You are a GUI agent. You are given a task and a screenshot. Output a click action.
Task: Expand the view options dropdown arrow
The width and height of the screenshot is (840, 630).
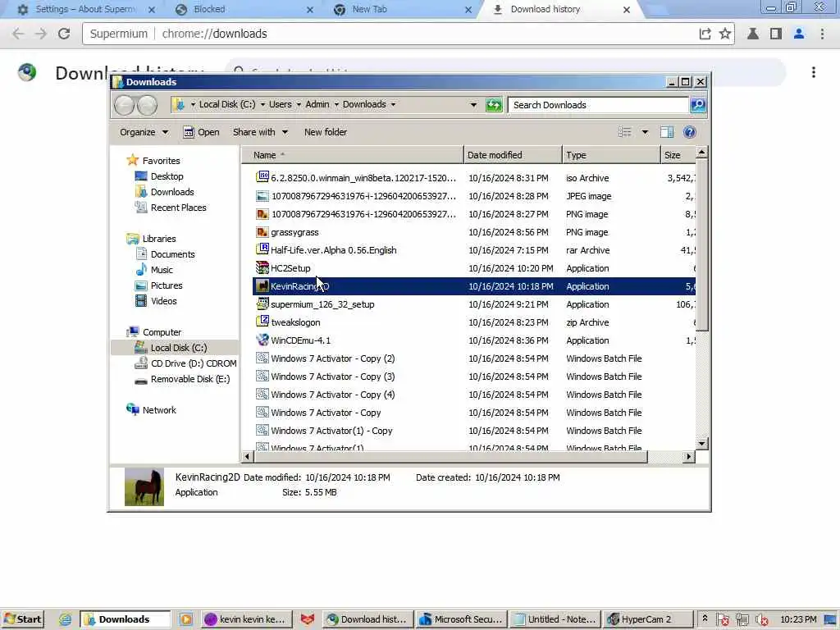[645, 132]
